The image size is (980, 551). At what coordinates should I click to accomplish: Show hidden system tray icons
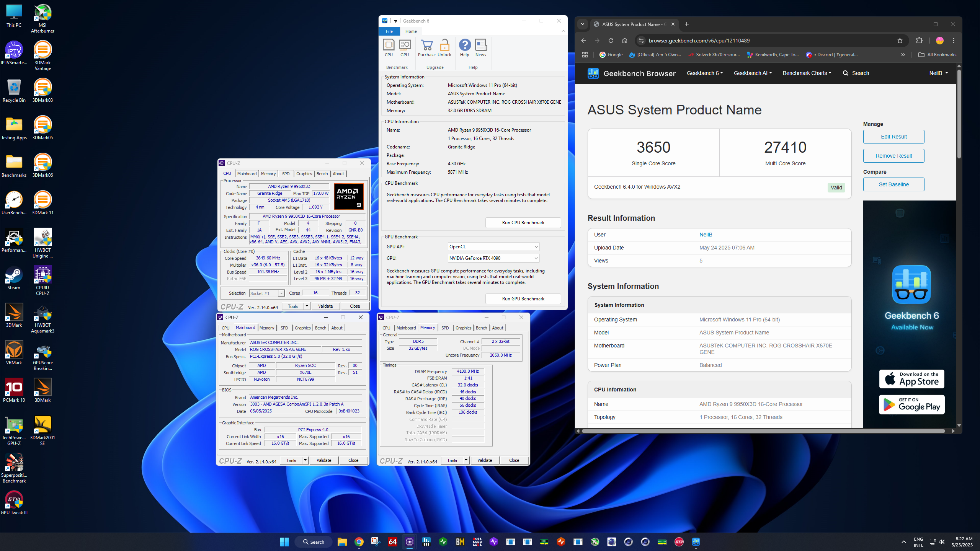click(x=904, y=542)
